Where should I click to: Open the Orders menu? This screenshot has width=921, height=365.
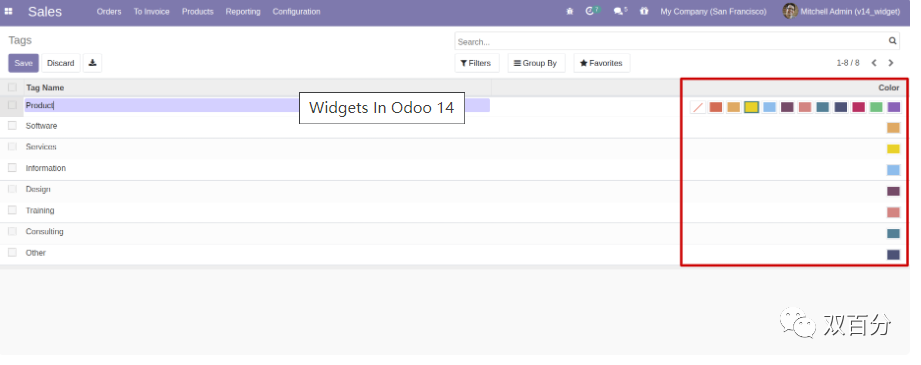coord(109,11)
